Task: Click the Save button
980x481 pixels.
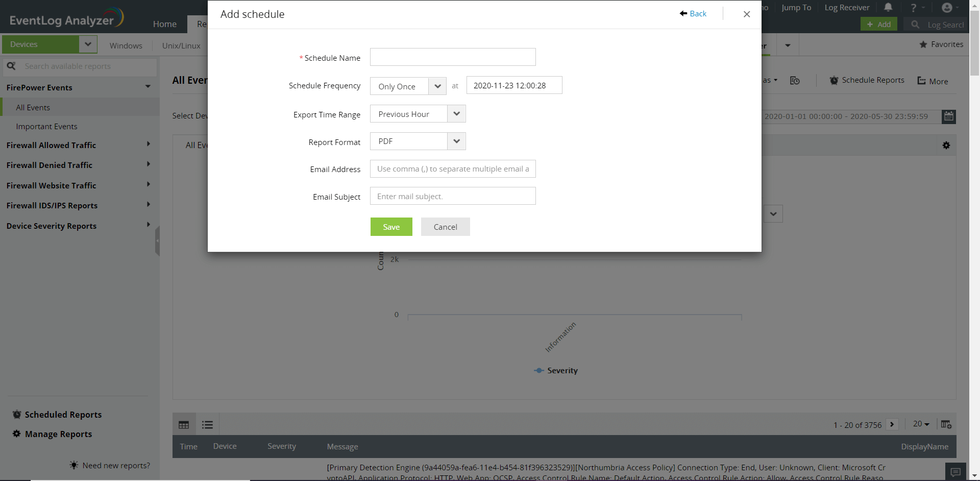Action: [391, 227]
